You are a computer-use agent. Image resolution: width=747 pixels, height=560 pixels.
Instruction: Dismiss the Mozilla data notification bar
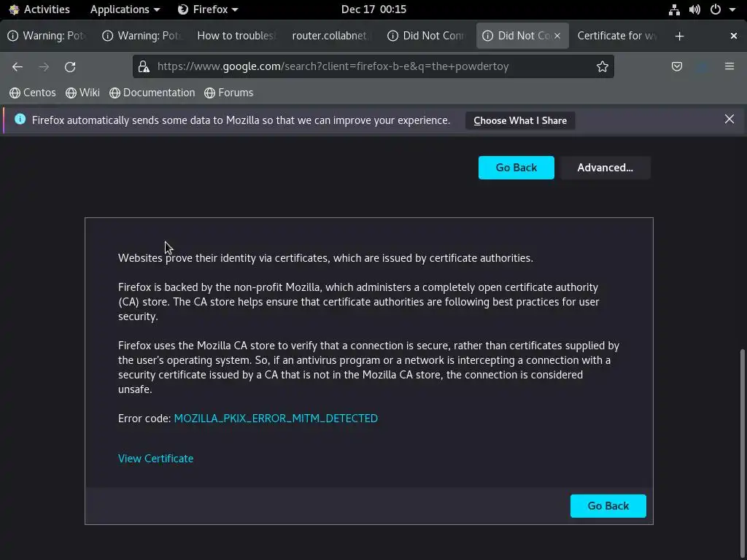coord(729,119)
